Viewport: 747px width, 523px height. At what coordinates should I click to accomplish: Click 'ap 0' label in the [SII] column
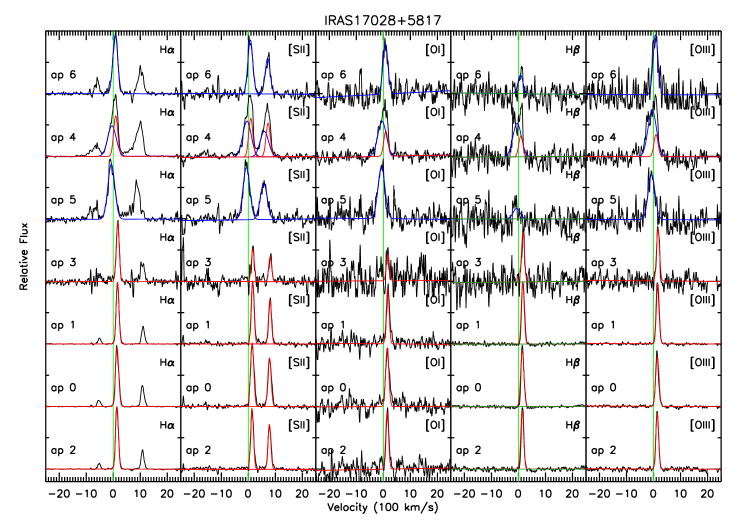(198, 388)
